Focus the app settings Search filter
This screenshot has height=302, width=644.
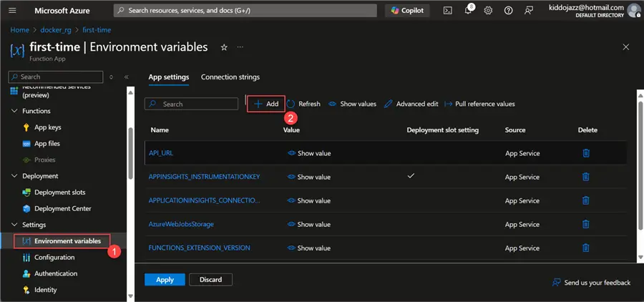pyautogui.click(x=191, y=104)
